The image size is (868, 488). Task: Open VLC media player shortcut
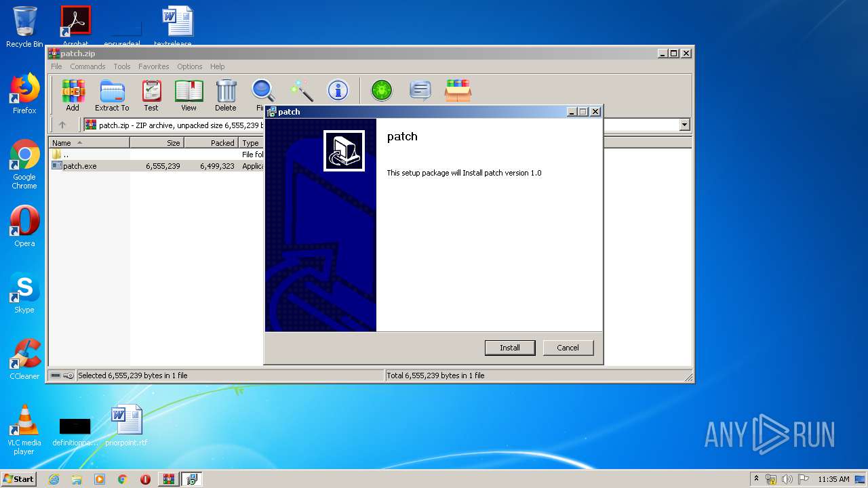24,430
